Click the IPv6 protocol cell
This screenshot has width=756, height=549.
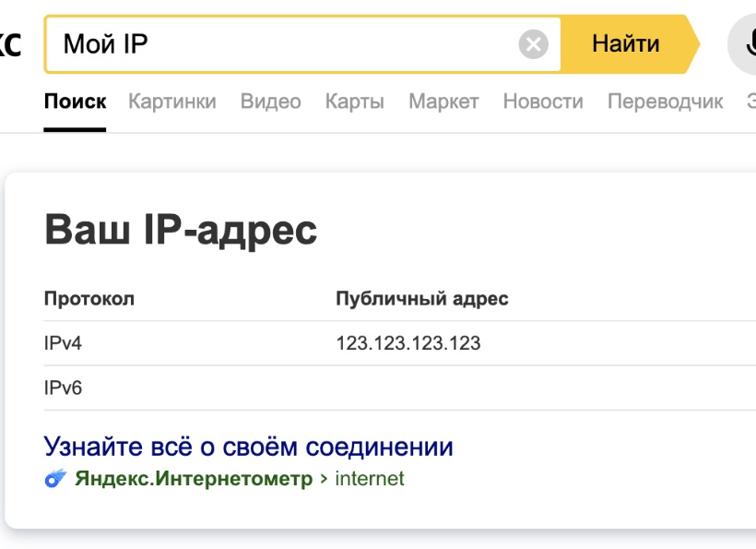(x=63, y=388)
